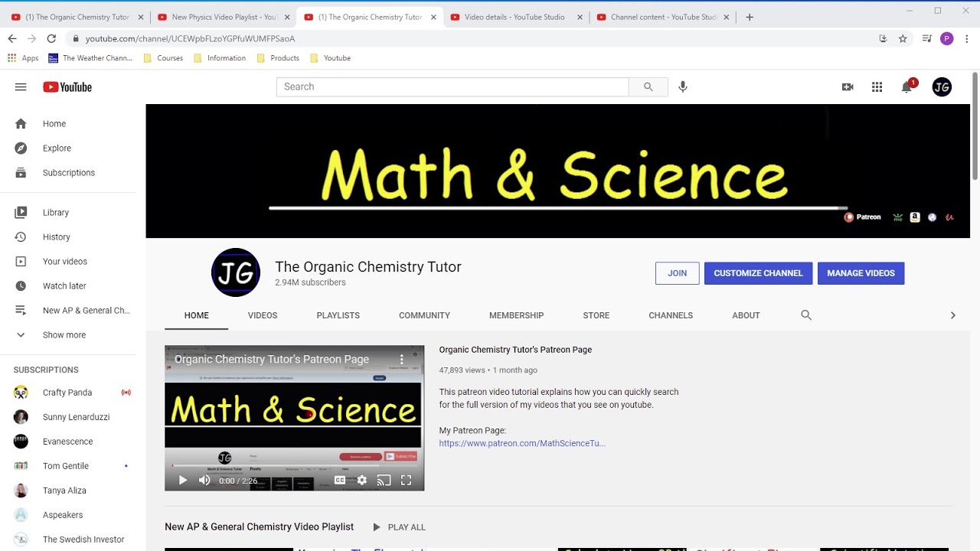Screen dimensions: 980x551
Task: Cast video to a TV
Action: click(384, 481)
